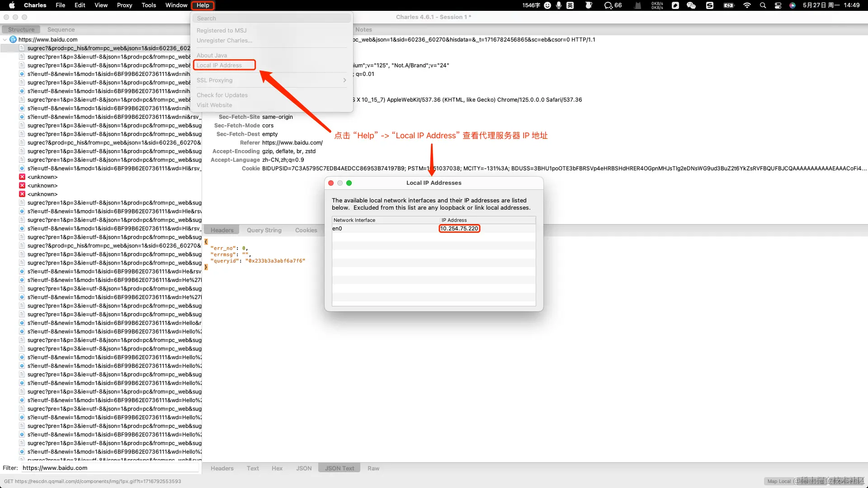Click the "queryid" line in JSON response

(258, 261)
